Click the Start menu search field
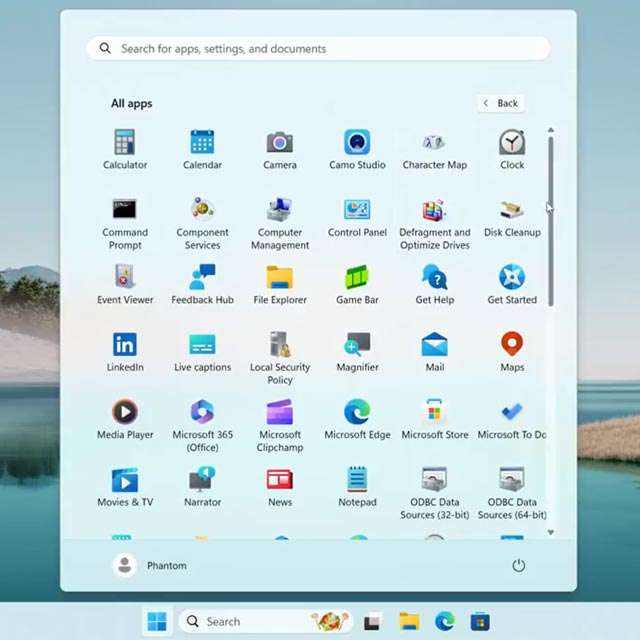The width and height of the screenshot is (640, 640). 318,49
